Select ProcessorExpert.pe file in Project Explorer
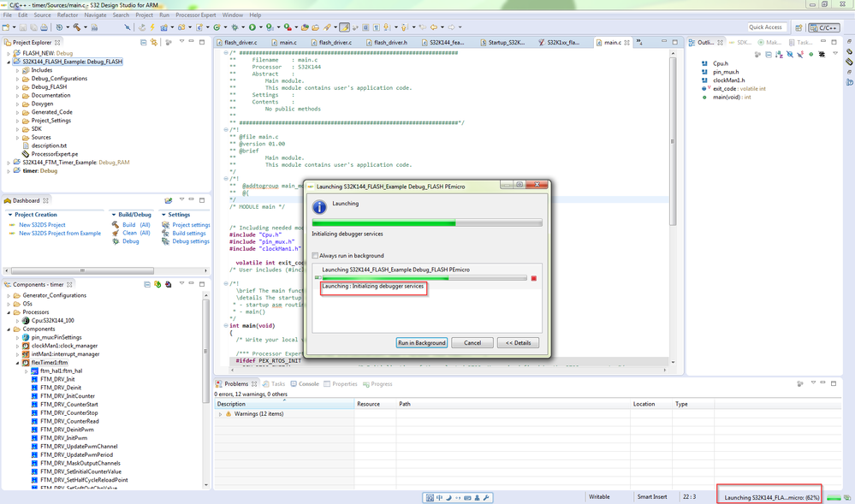855x504 pixels. point(54,154)
